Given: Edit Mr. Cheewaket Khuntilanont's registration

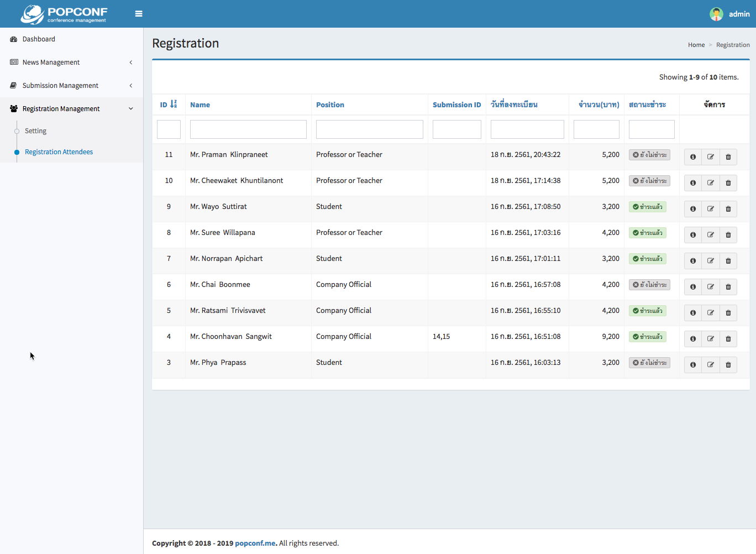Looking at the screenshot, I should 710,183.
